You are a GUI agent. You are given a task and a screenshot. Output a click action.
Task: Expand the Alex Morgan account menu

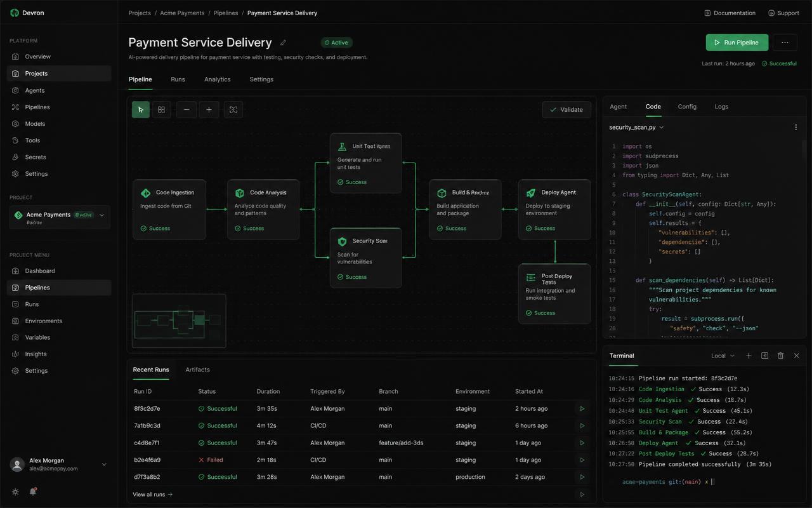click(59, 464)
